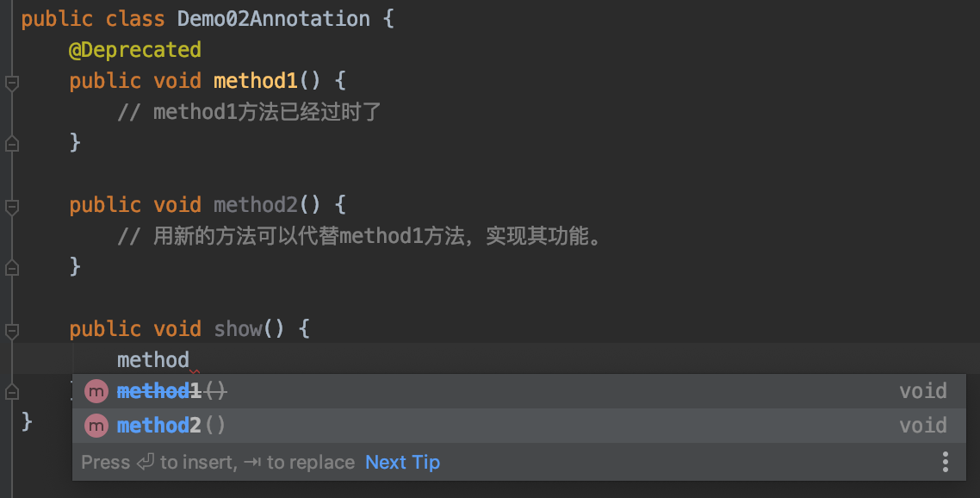Viewport: 980px width, 498px height.
Task: Click the show method name in declaration
Action: pyautogui.click(x=239, y=328)
